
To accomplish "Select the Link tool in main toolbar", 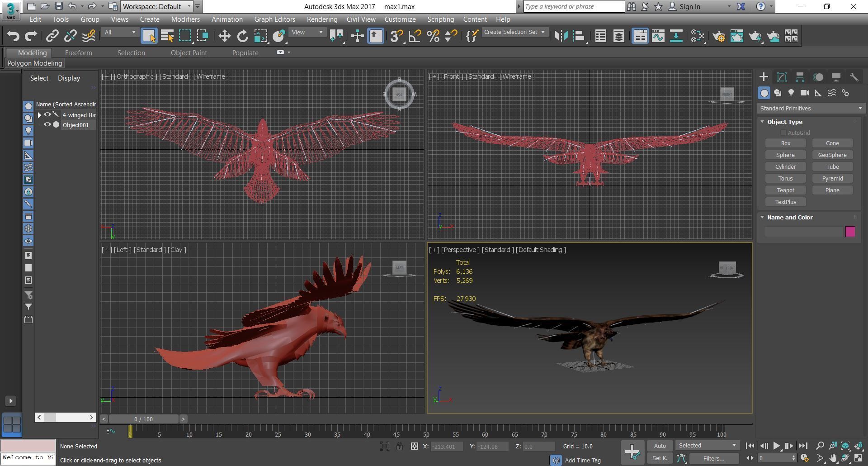I will click(x=52, y=36).
